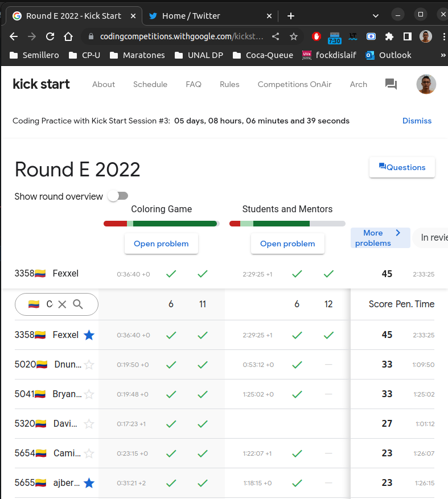
Task: Star the Cami... contestant row
Action: (89, 453)
